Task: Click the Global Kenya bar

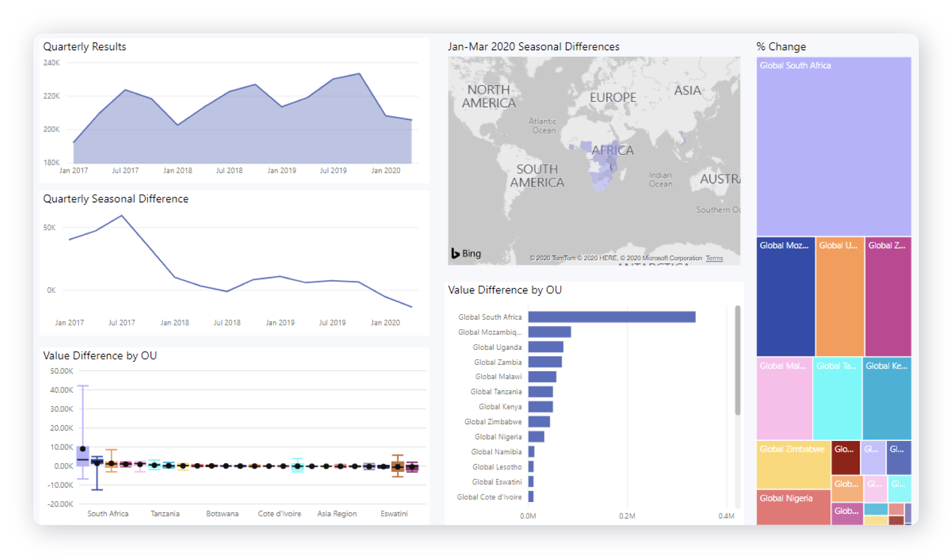Action: (x=540, y=407)
